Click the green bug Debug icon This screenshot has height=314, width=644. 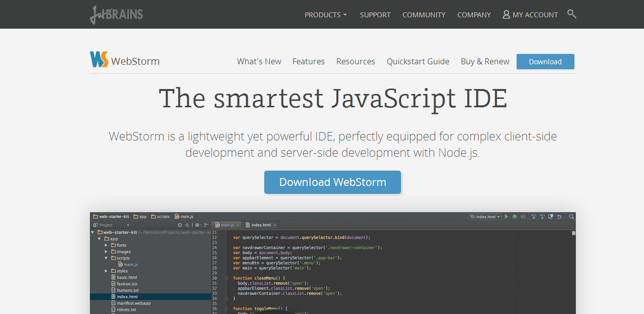pos(515,217)
